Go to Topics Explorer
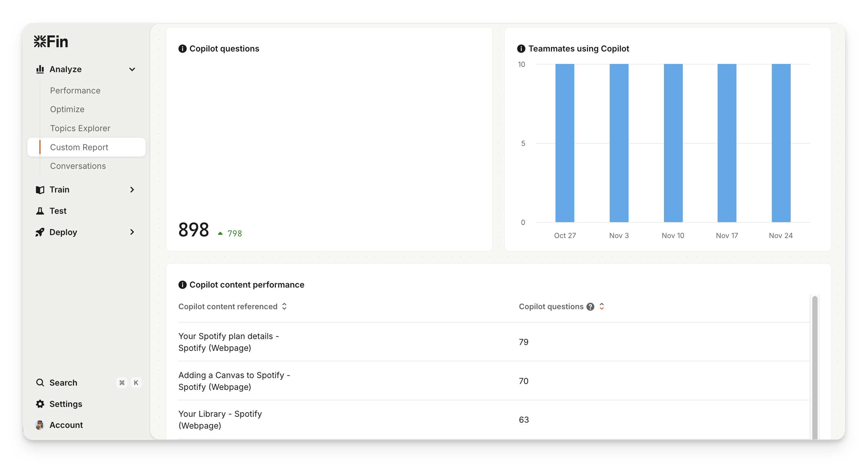This screenshot has height=463, width=868. coord(80,128)
